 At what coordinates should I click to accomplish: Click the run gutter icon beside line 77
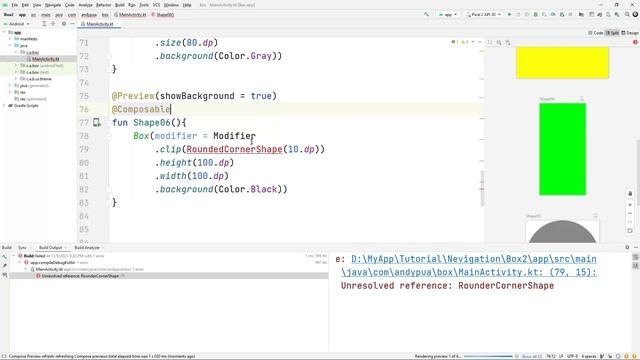click(97, 122)
